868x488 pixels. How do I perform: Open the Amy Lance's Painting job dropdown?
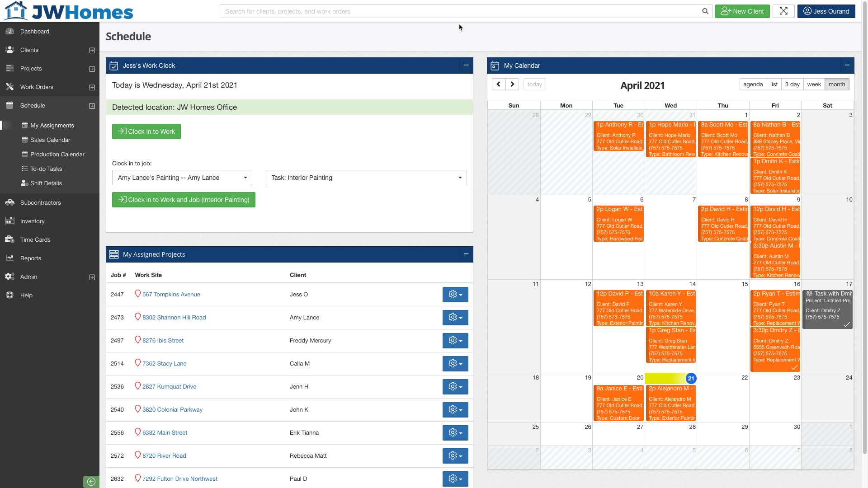(x=182, y=178)
